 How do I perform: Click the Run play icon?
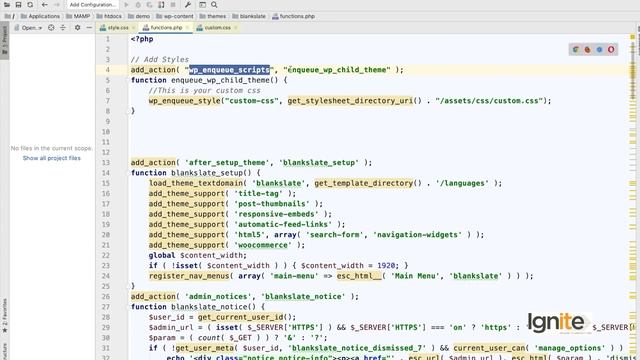coord(126,5)
